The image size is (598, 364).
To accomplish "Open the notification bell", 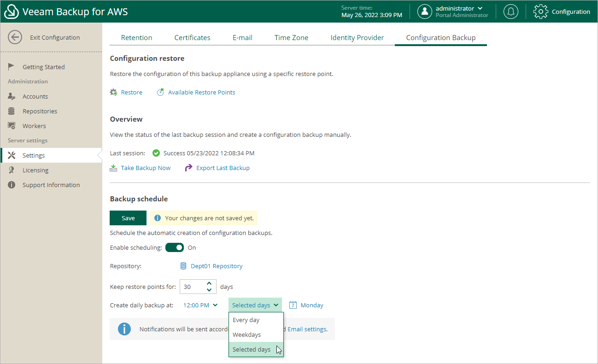I will 510,12.
